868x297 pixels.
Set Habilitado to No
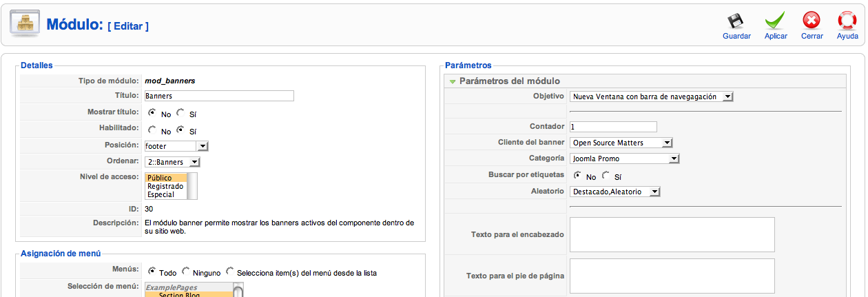tap(152, 130)
